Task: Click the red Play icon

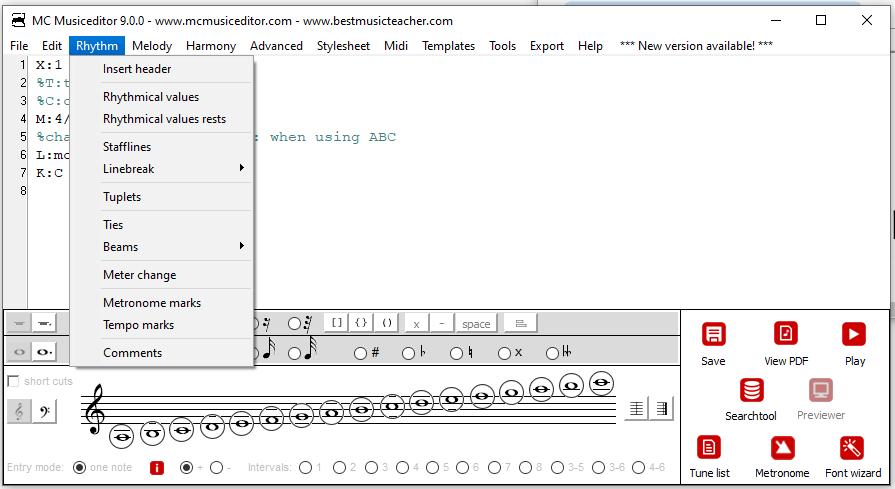Action: 854,334
